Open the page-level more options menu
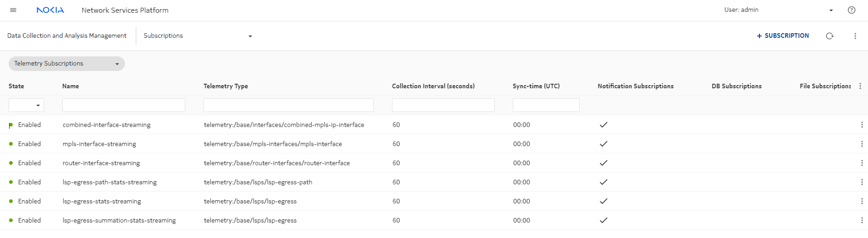The image size is (868, 238). click(x=855, y=36)
